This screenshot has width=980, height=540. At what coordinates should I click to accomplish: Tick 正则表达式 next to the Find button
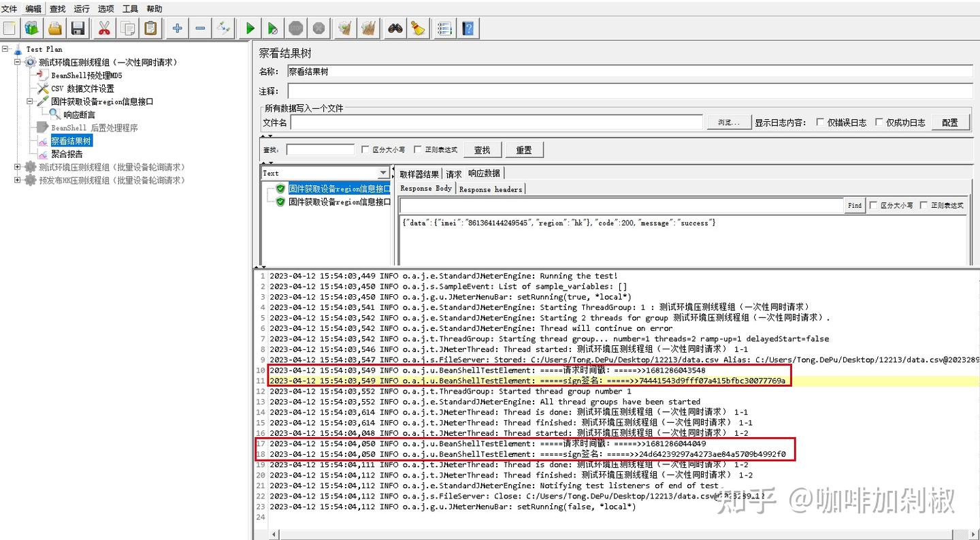click(x=924, y=205)
